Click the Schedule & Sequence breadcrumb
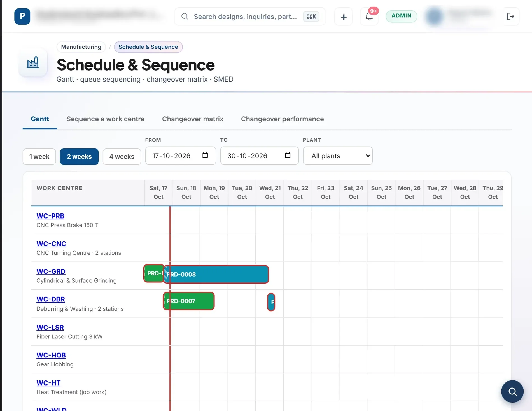The height and width of the screenshot is (411, 532). pos(148,47)
